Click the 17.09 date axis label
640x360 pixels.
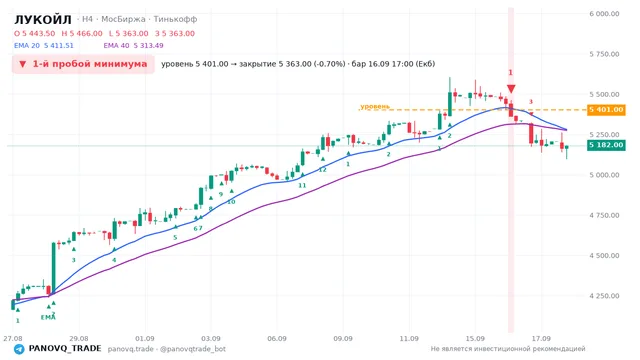(541, 338)
